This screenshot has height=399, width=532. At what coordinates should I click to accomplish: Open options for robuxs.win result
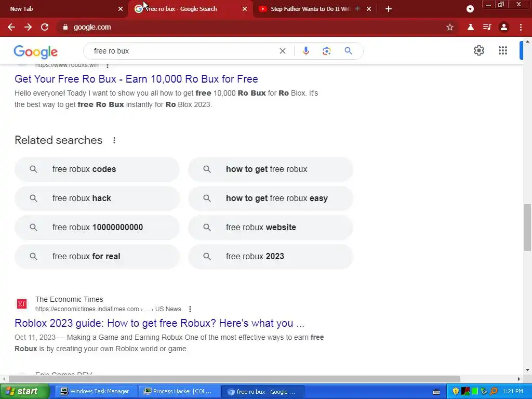coord(108,65)
